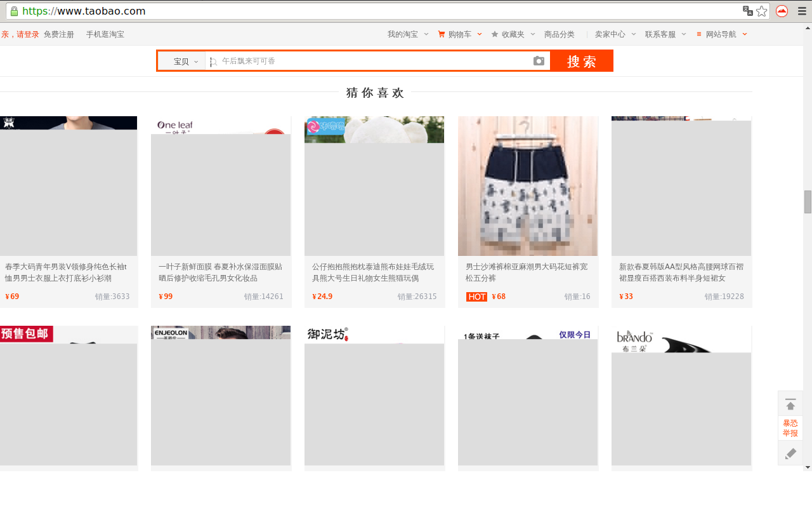
Task: Click the 销量:3633 sales count
Action: click(x=112, y=297)
